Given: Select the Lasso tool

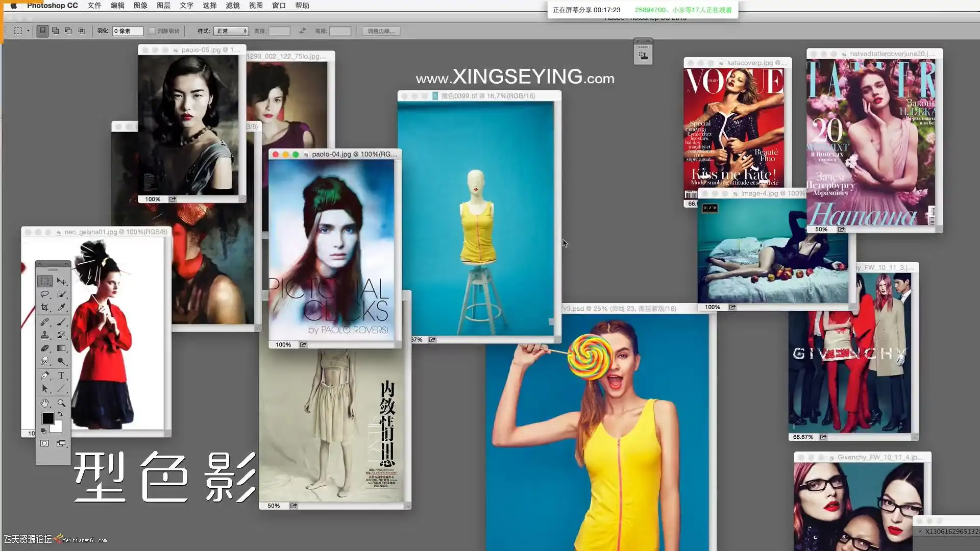Looking at the screenshot, I should tap(45, 294).
